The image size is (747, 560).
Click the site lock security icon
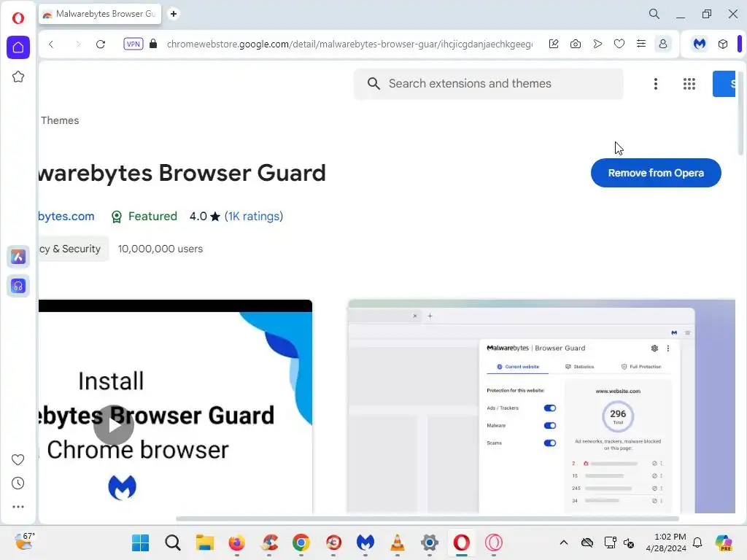click(153, 44)
